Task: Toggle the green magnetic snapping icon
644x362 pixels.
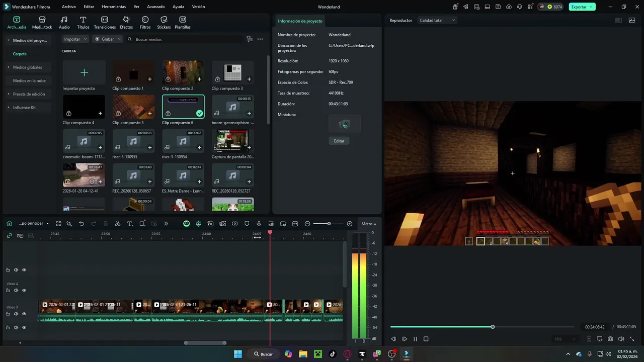Action: [x=198, y=224]
